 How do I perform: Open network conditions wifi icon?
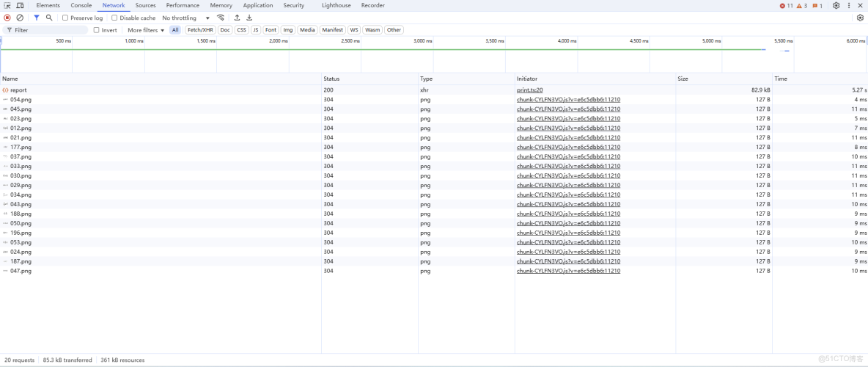pyautogui.click(x=221, y=18)
